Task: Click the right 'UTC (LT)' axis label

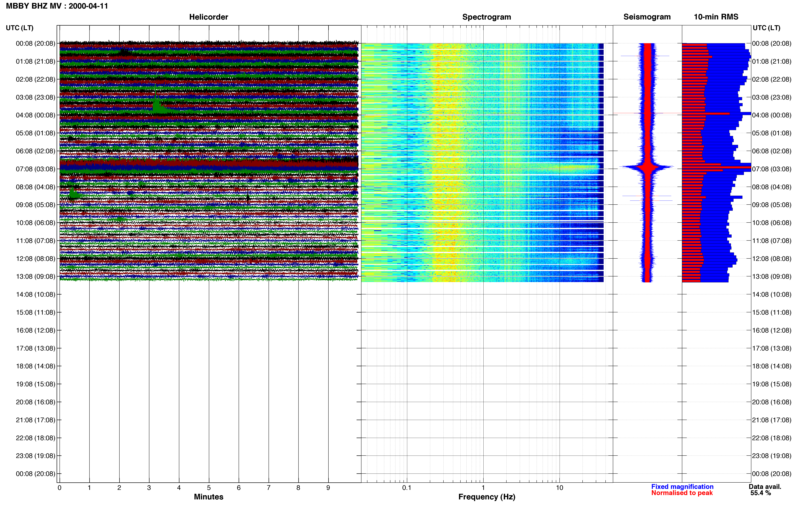Action: click(x=766, y=28)
